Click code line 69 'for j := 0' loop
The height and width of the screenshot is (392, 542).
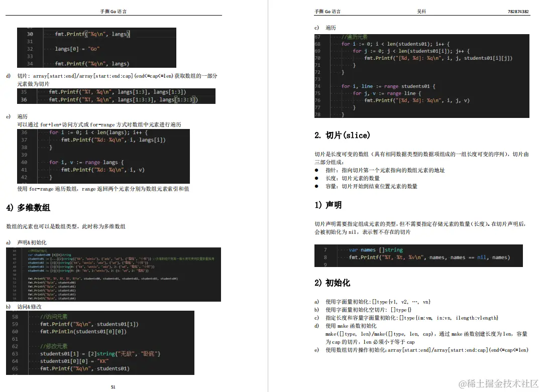pos(411,51)
